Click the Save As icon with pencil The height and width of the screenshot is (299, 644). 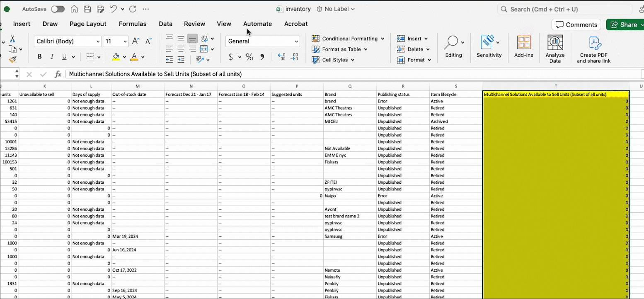(100, 9)
